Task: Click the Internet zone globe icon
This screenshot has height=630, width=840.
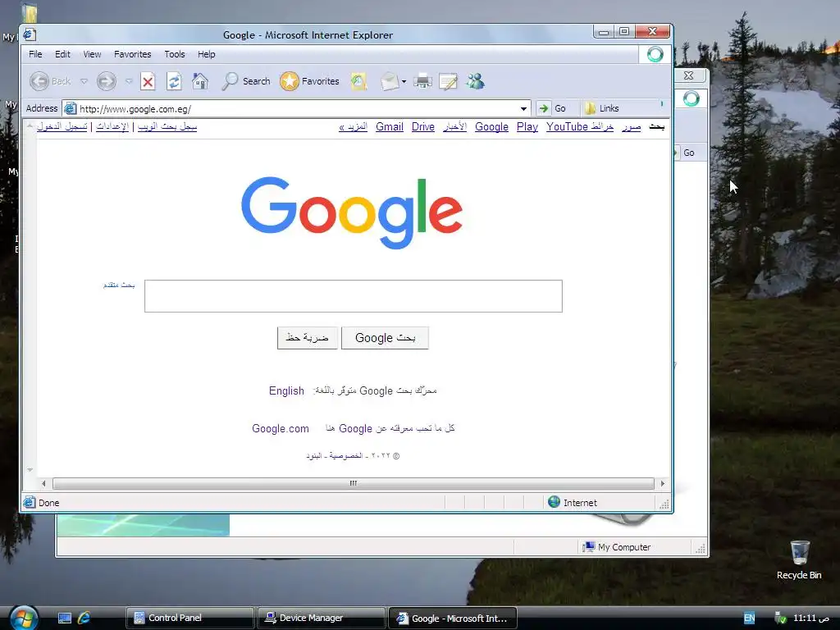Action: tap(554, 502)
